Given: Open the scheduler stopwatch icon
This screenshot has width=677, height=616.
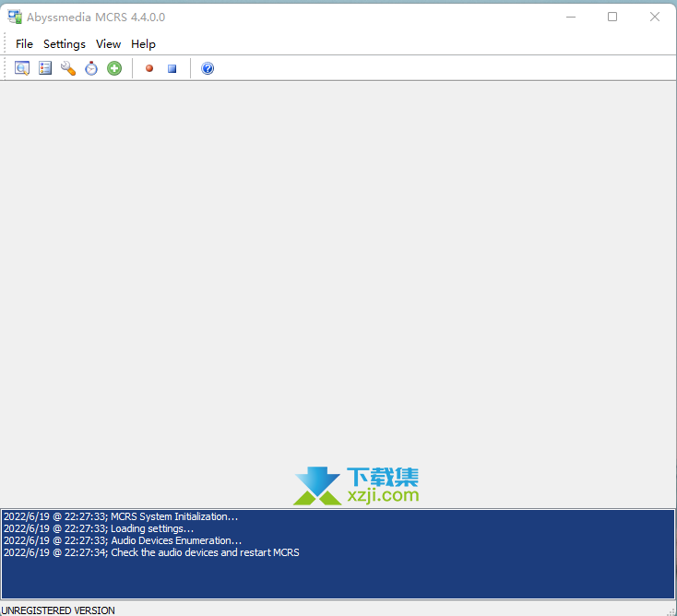Looking at the screenshot, I should (91, 68).
